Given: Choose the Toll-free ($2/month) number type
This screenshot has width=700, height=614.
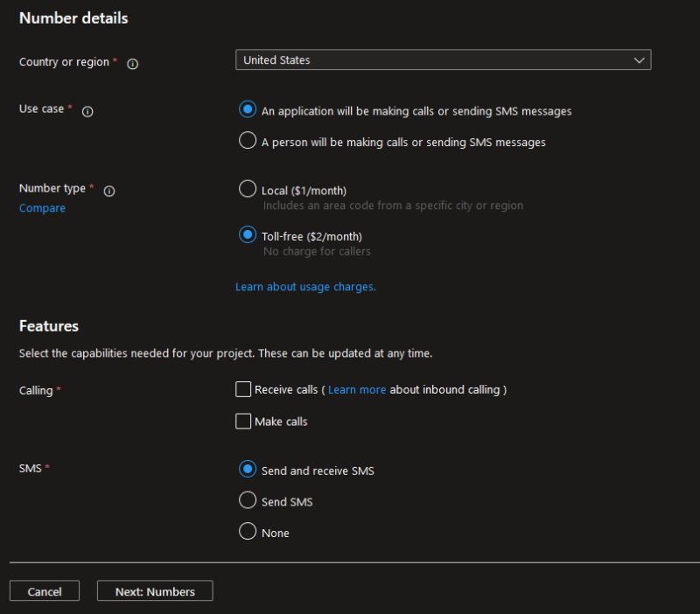Looking at the screenshot, I should [x=248, y=235].
